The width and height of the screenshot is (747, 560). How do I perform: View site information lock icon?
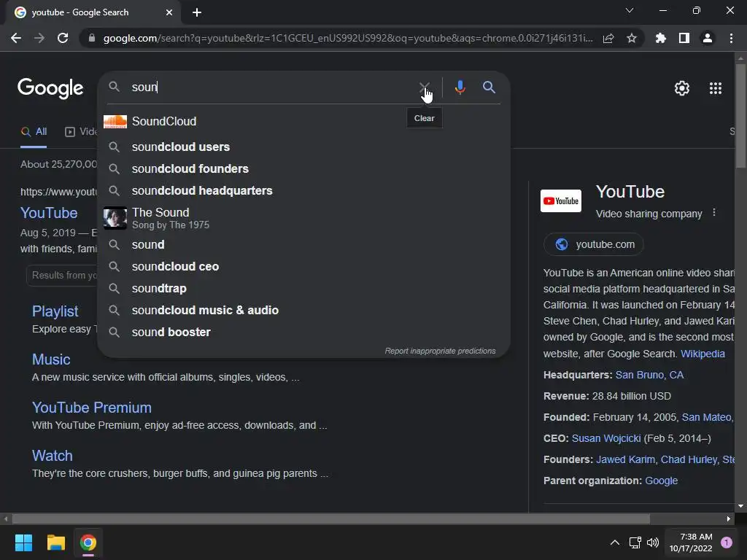(92, 38)
